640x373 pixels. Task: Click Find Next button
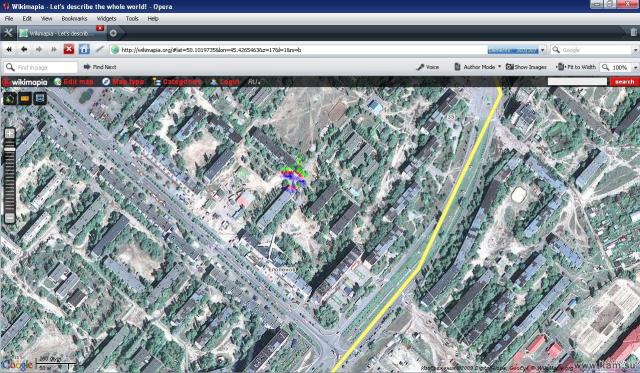point(100,67)
